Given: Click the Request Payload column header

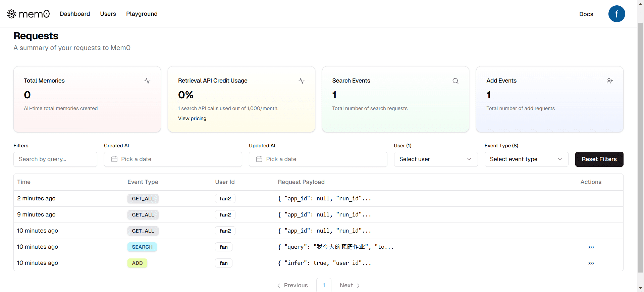Looking at the screenshot, I should 301,182.
